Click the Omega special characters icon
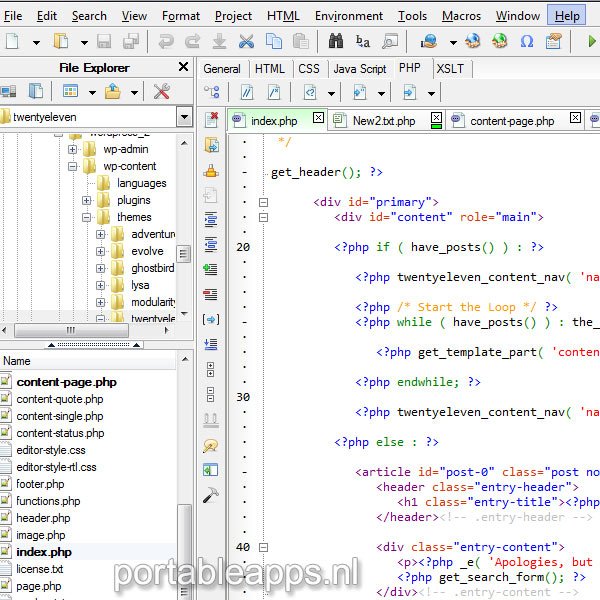600x600 pixels. (x=526, y=42)
